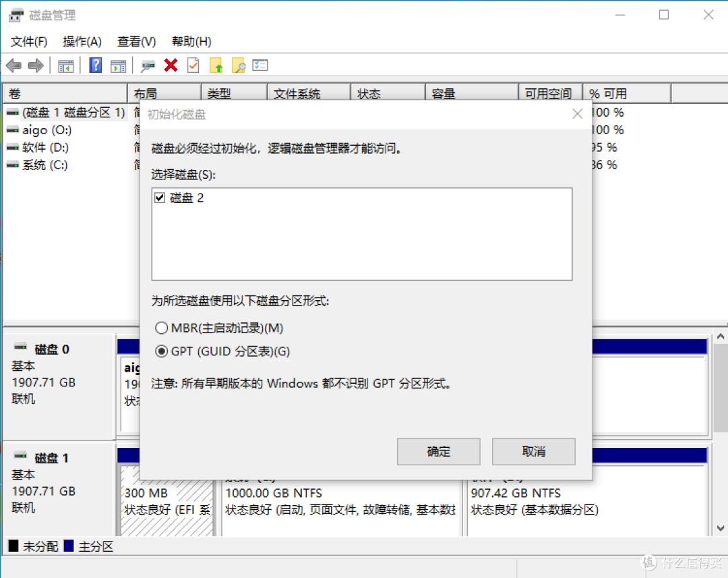The image size is (728, 578).
Task: Click 取消 button in initialize dialog
Action: (x=533, y=451)
